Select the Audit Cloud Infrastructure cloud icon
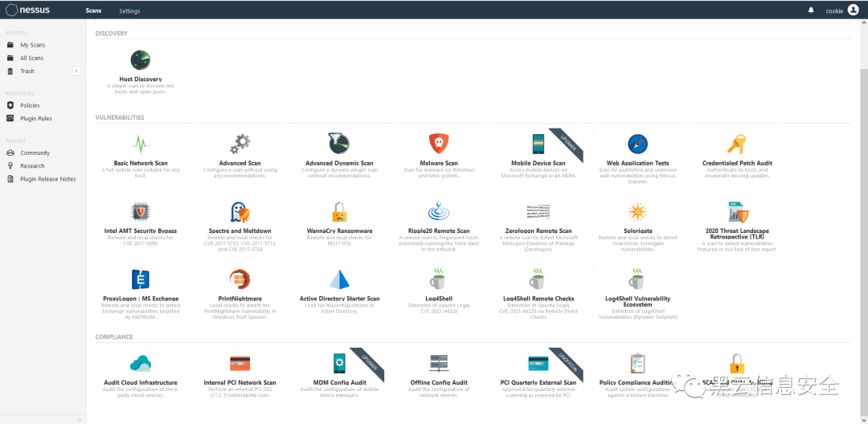This screenshot has height=424, width=868. pyautogui.click(x=141, y=363)
